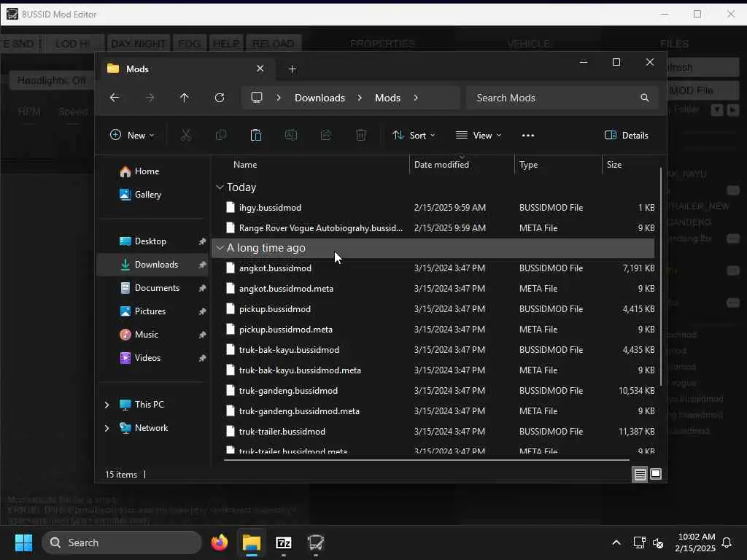Image resolution: width=747 pixels, height=560 pixels.
Task: Go back using the left arrow button
Action: click(x=115, y=98)
